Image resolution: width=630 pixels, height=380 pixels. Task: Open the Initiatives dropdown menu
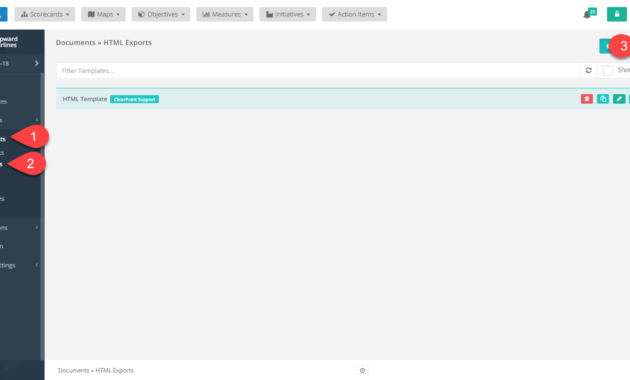point(287,14)
